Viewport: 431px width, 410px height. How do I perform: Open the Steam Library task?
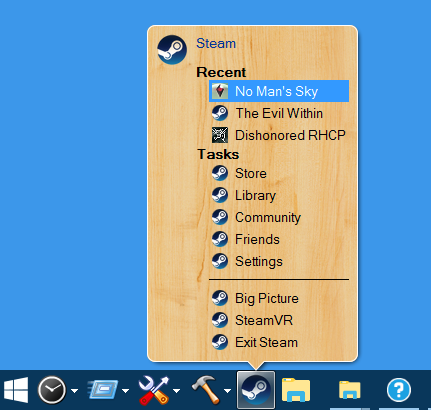pyautogui.click(x=279, y=195)
